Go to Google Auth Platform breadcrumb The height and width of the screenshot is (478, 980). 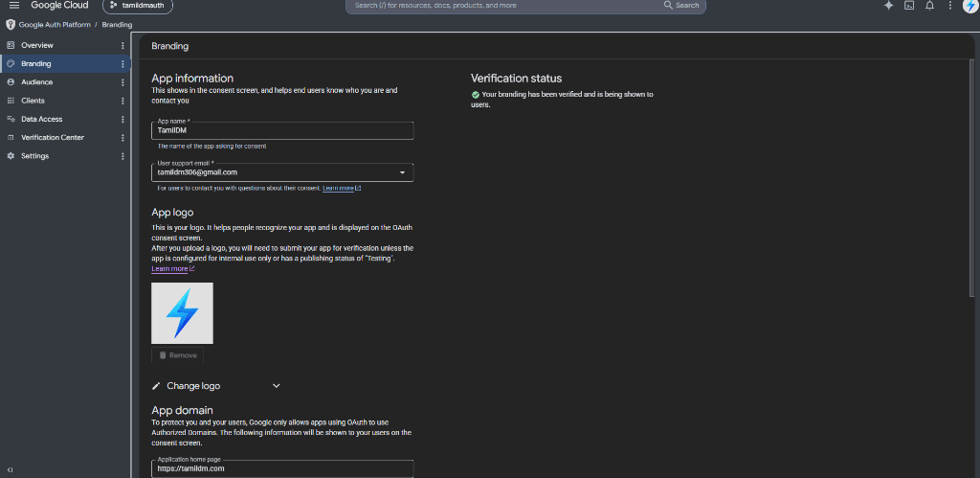tap(55, 25)
